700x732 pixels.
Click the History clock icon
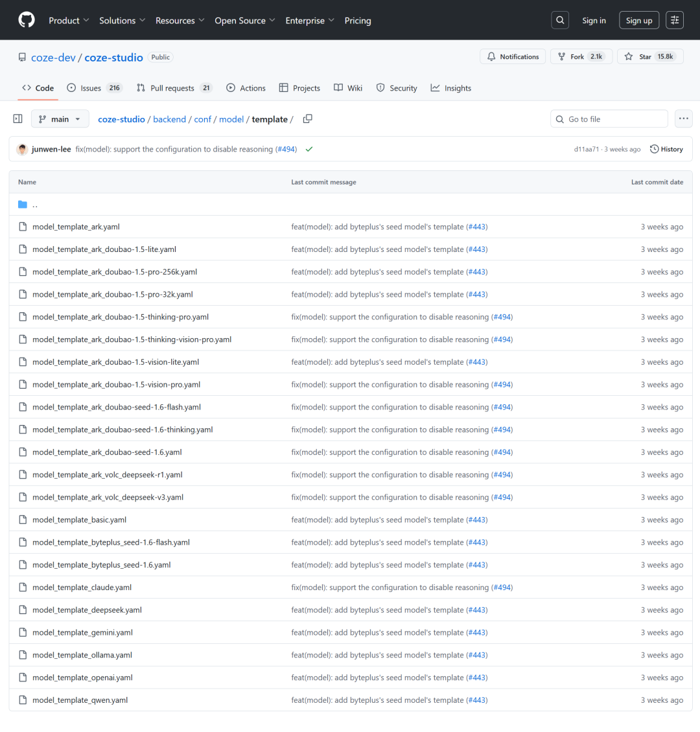tap(654, 150)
